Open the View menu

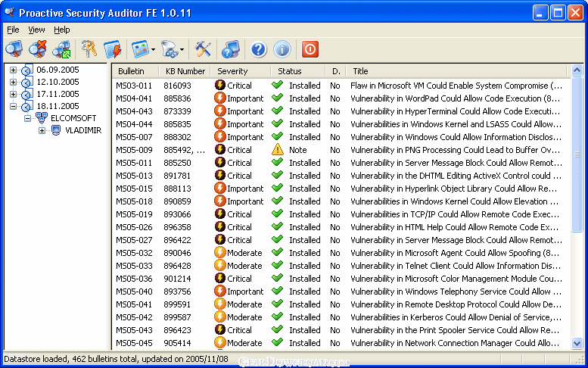[x=36, y=30]
